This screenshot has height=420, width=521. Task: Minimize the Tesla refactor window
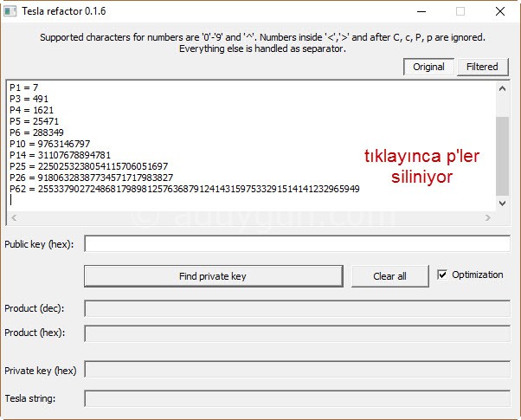[421, 11]
